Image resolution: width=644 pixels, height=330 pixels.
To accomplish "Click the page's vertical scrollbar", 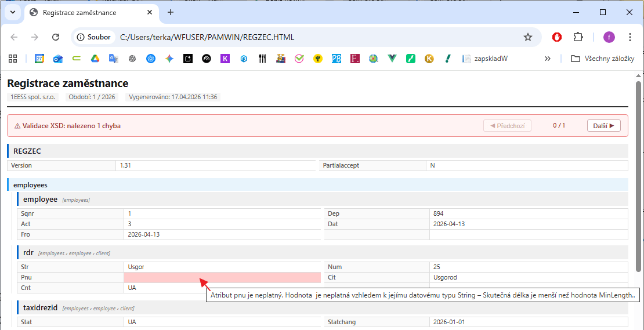I will pyautogui.click(x=639, y=174).
